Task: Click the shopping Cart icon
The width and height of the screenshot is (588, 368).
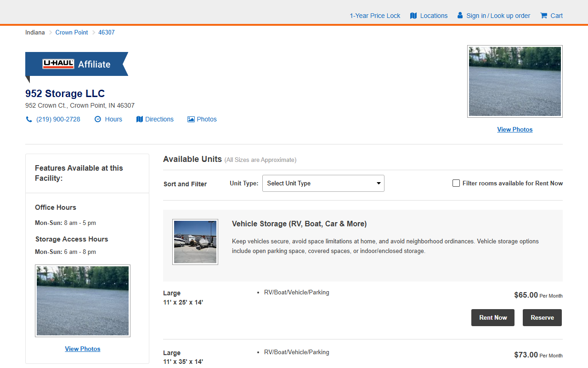Action: coord(543,16)
